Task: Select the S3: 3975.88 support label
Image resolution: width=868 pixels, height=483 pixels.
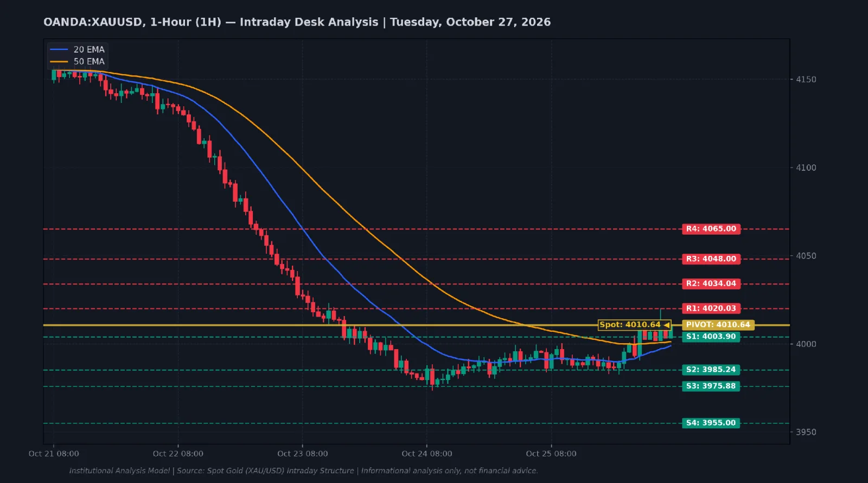Action: (x=711, y=386)
